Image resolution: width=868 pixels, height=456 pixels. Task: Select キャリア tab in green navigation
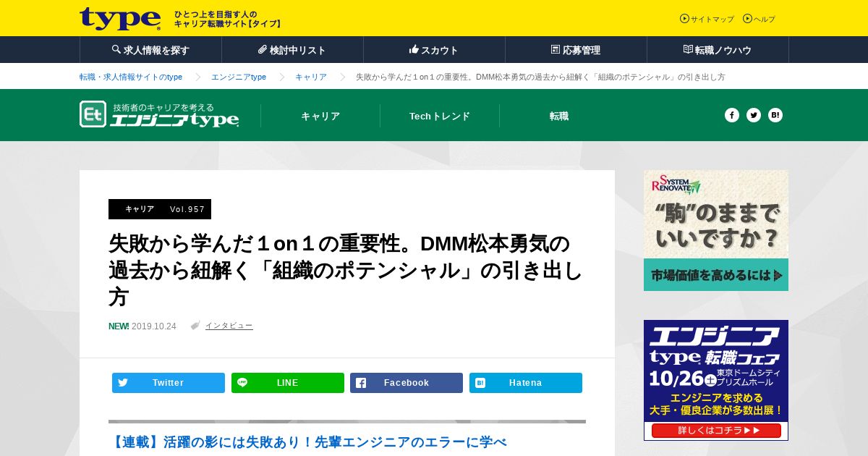tap(320, 116)
